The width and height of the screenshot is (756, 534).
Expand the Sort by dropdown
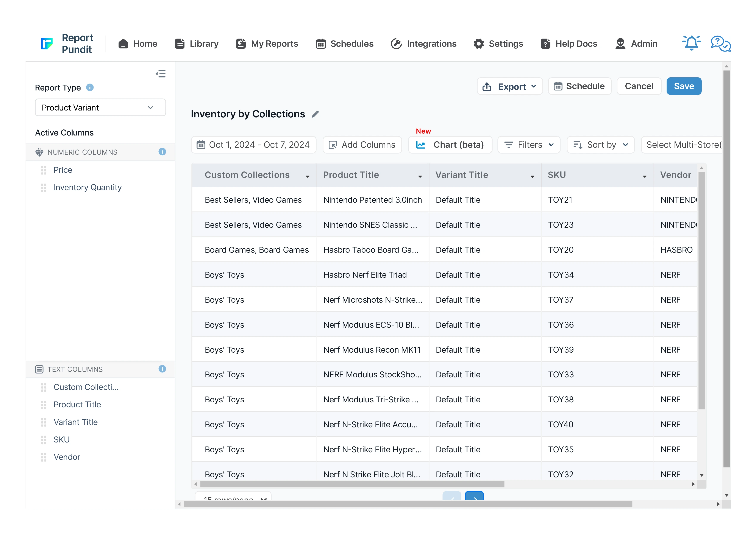pos(601,145)
